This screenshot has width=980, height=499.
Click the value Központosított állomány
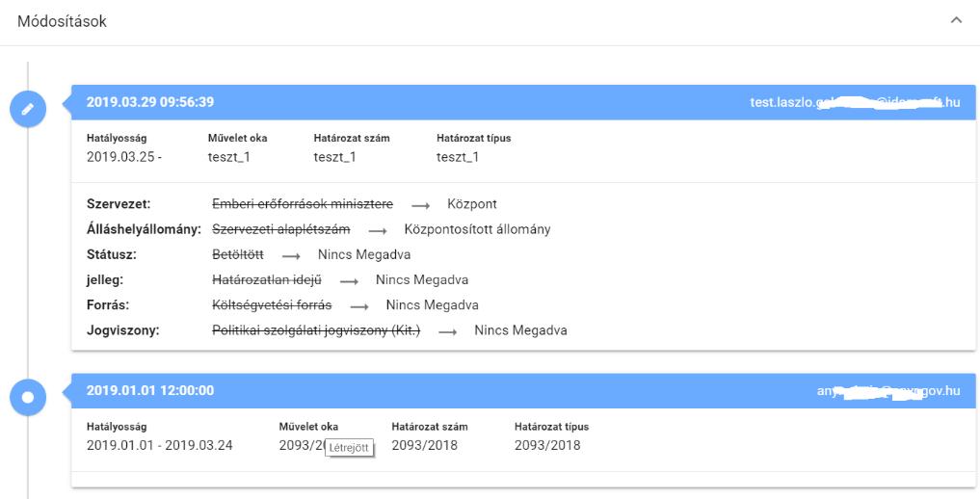click(478, 229)
